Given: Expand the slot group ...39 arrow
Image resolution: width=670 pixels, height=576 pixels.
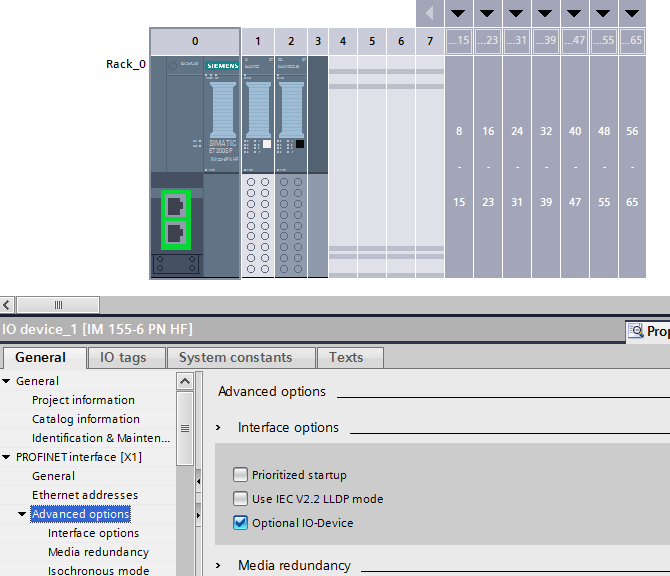Looking at the screenshot, I should click(x=546, y=13).
